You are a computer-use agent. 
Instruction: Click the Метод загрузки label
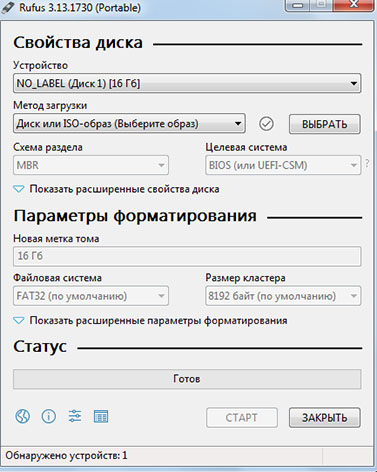[50, 106]
